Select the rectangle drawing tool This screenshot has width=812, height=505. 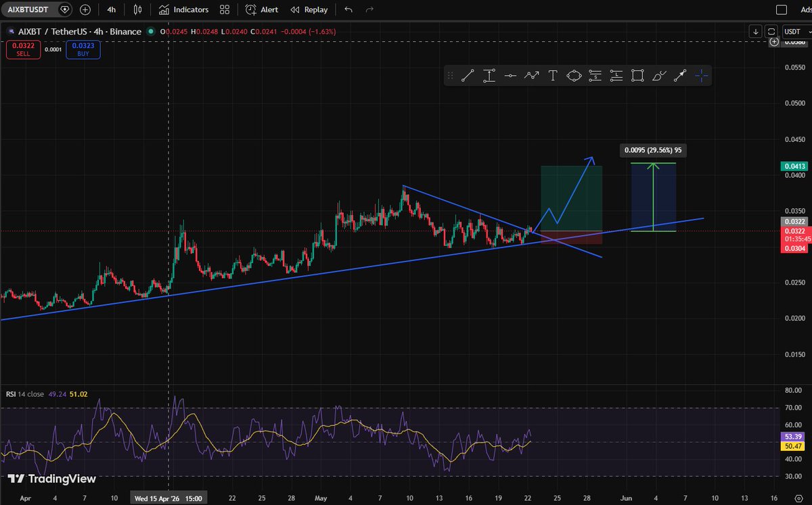point(637,76)
